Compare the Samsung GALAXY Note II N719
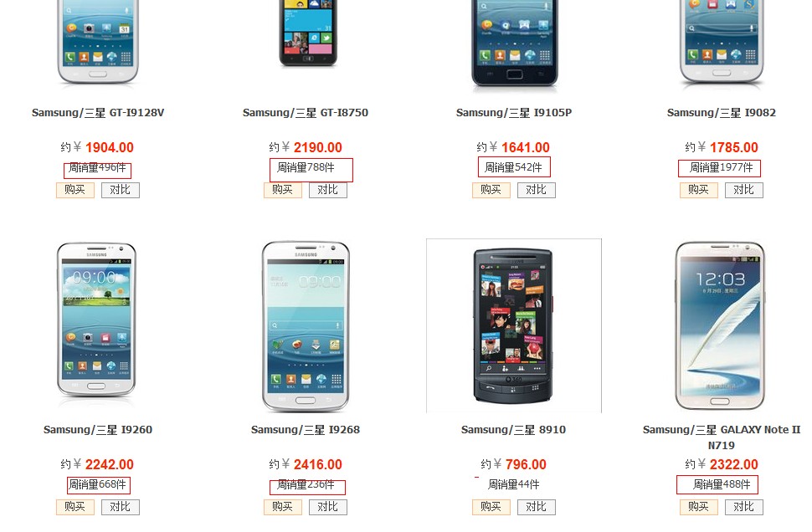The image size is (812, 532). pos(743,507)
